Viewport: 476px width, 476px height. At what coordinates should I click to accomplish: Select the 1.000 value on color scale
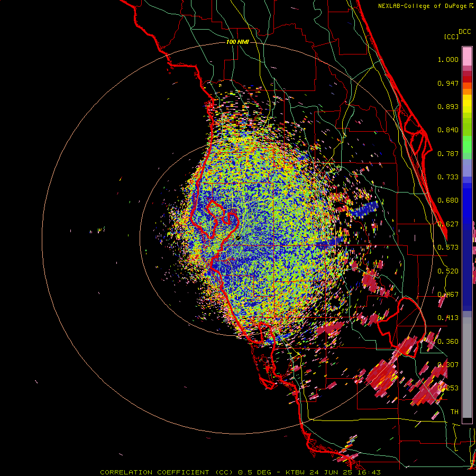448,59
